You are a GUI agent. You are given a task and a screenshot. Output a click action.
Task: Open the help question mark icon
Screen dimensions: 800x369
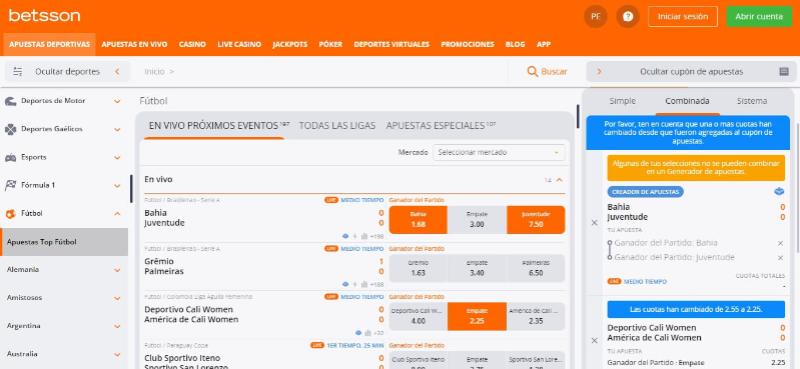pos(628,16)
